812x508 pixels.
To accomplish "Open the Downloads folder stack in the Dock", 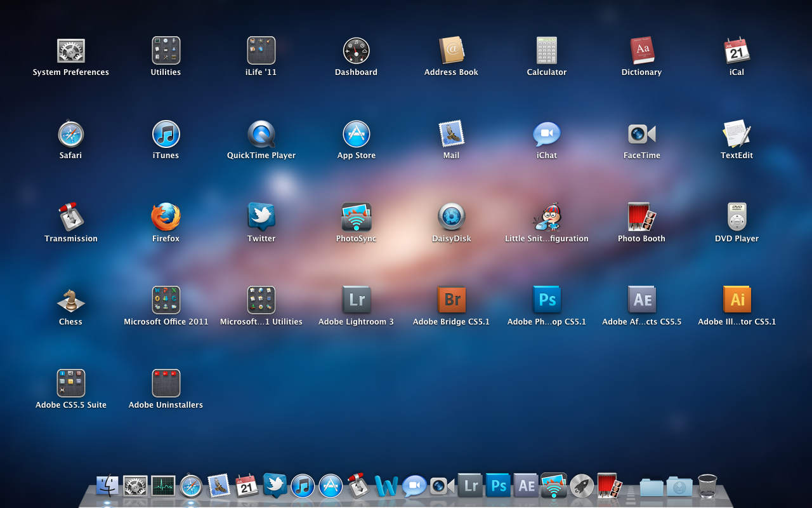I will click(679, 487).
